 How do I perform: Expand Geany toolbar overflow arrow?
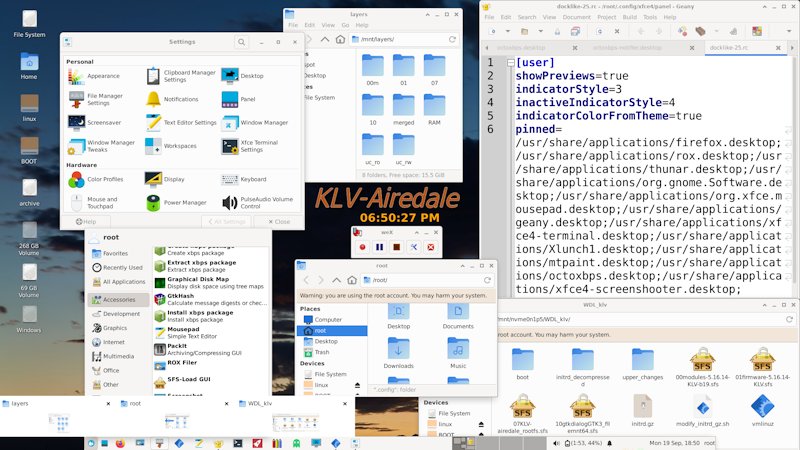[x=789, y=32]
